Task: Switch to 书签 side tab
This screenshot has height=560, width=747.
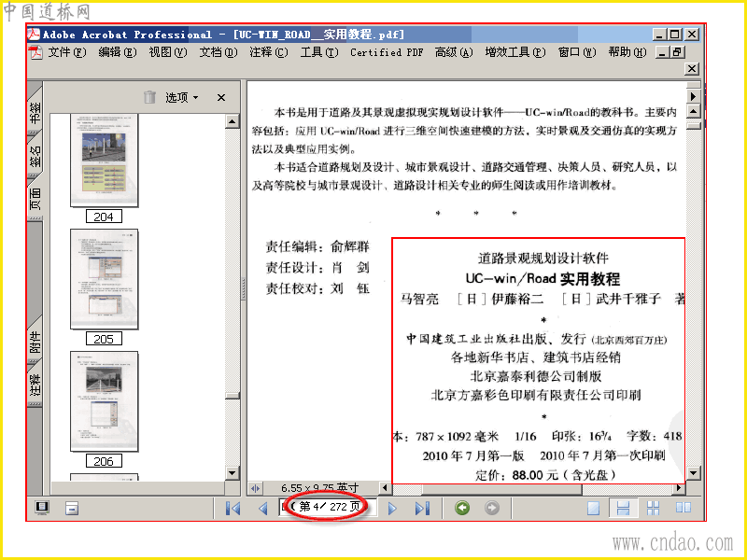Action: 35,111
